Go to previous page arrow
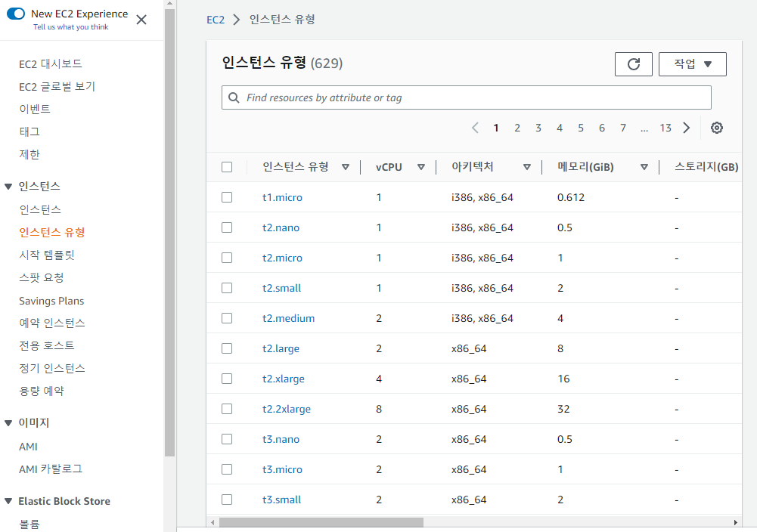This screenshot has height=532, width=757. (x=475, y=128)
